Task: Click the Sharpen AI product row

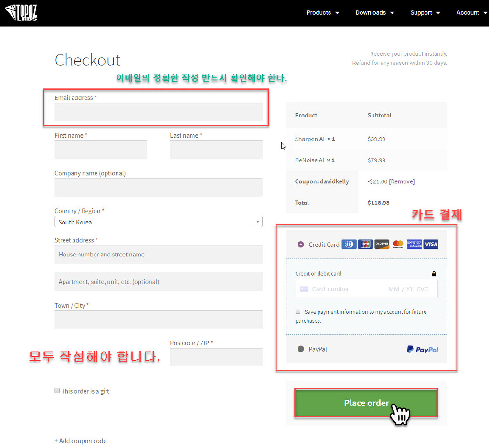Action: 366,139
